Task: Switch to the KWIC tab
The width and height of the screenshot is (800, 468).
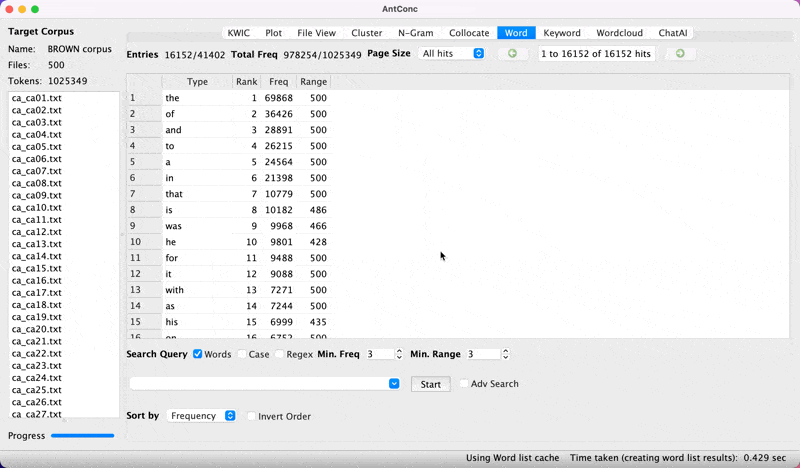Action: coord(239,33)
